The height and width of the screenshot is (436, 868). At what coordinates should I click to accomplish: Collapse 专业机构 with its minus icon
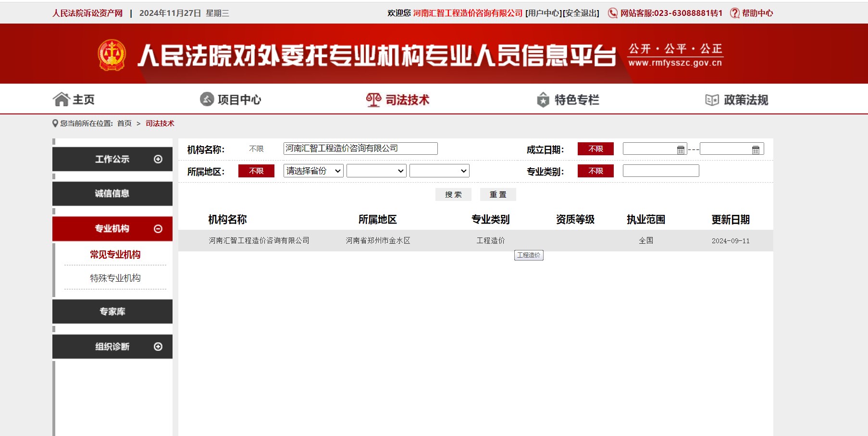tap(158, 229)
